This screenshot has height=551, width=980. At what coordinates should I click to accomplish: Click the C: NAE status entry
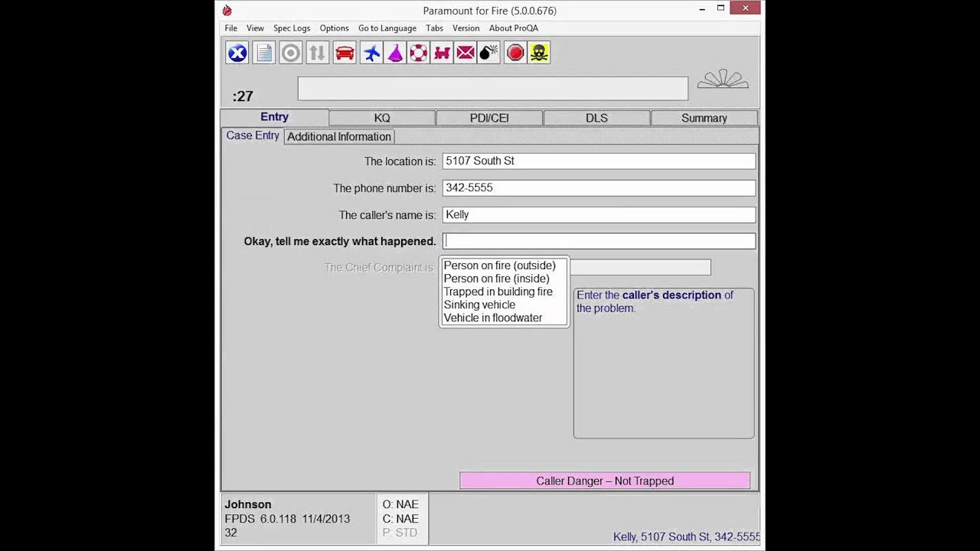point(400,519)
